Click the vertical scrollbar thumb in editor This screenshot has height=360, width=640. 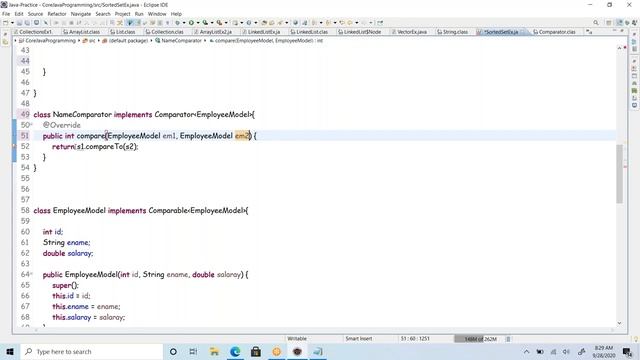pyautogui.click(x=619, y=174)
